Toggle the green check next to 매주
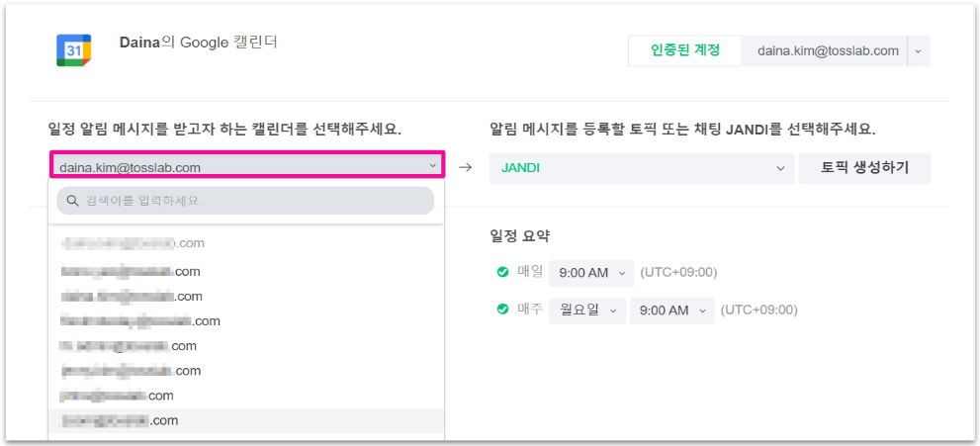 tap(503, 310)
